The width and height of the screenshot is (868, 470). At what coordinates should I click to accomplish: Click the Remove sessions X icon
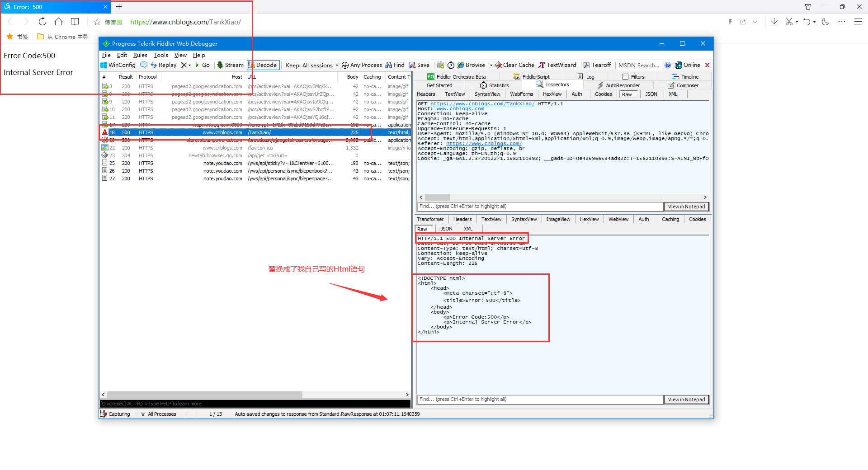point(184,65)
